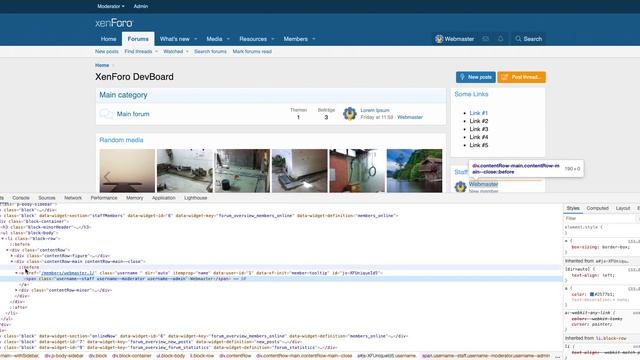Switch to the DevTools Performance tab
This screenshot has height=360, width=640.
coord(104,198)
